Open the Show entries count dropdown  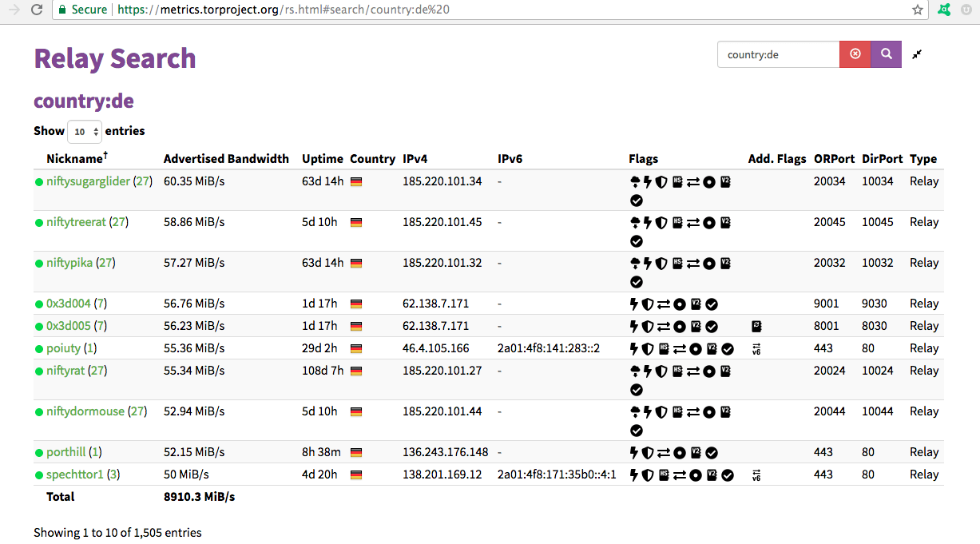pyautogui.click(x=85, y=131)
